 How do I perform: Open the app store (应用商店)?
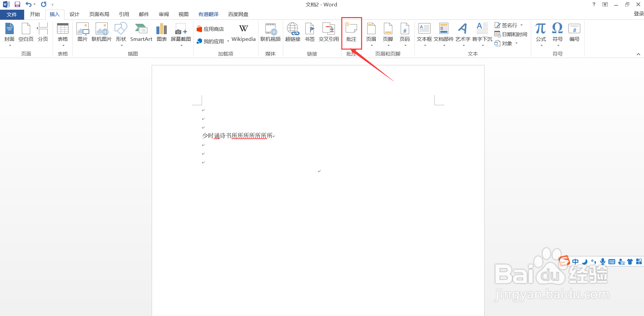coord(210,29)
